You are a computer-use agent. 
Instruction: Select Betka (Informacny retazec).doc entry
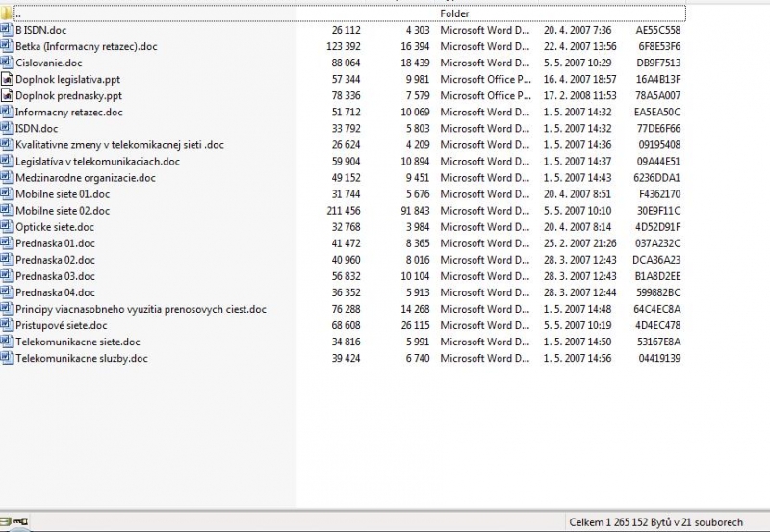[x=86, y=46]
